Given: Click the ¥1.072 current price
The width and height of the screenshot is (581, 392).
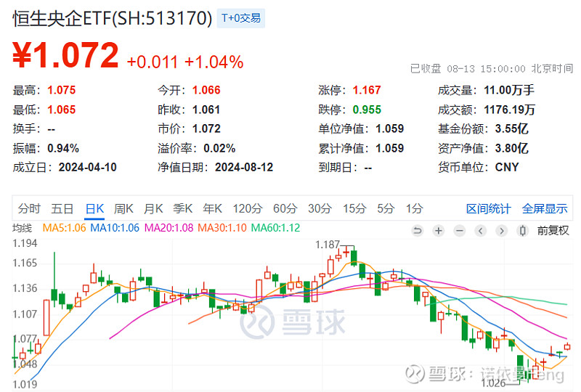Looking at the screenshot, I should 65,55.
